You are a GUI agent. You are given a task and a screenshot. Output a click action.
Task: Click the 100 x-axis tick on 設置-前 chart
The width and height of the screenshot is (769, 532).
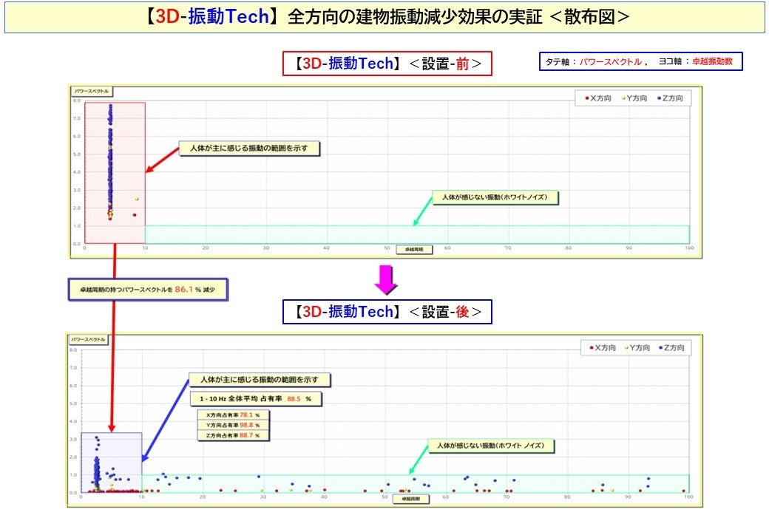[x=689, y=248]
